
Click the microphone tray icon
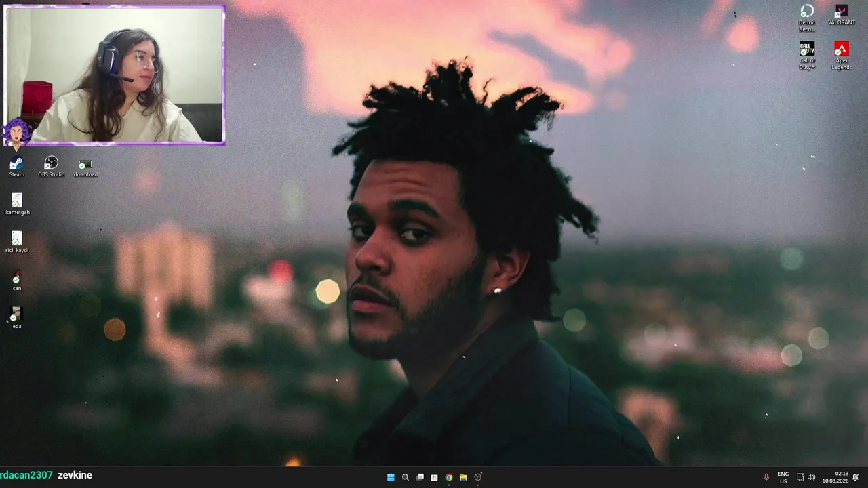[766, 477]
